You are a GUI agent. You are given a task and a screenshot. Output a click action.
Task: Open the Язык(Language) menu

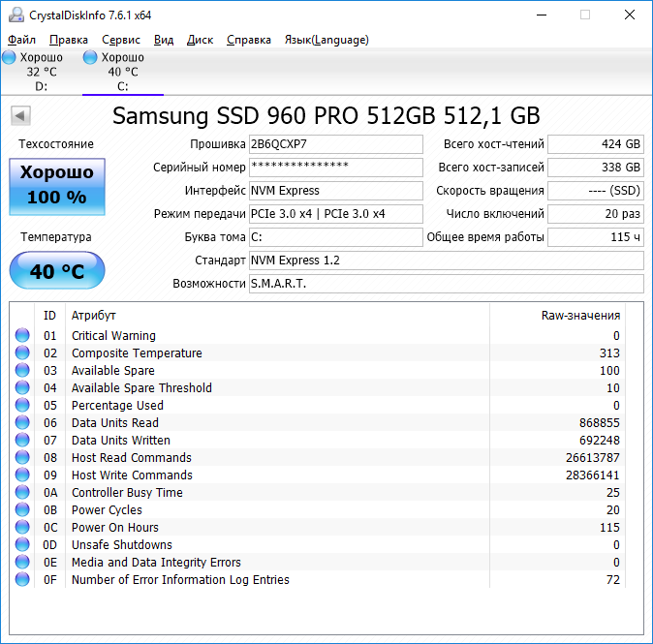tap(326, 40)
